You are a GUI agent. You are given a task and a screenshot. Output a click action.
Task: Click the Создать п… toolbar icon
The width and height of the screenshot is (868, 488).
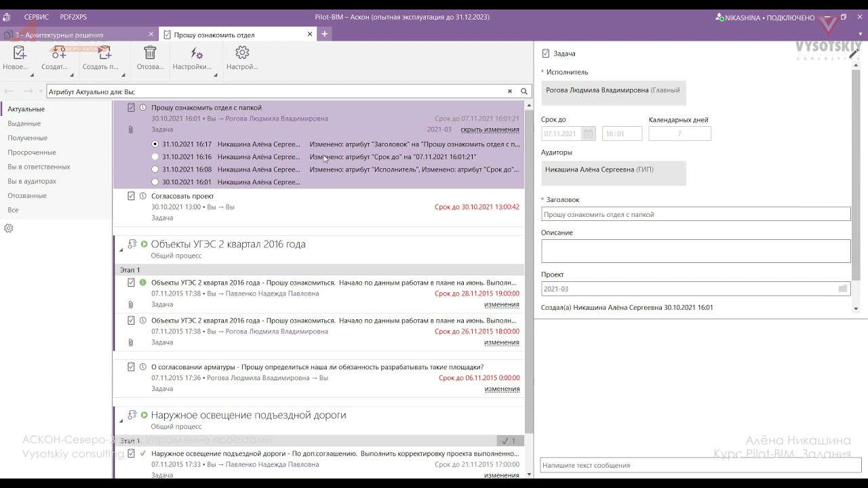click(103, 53)
